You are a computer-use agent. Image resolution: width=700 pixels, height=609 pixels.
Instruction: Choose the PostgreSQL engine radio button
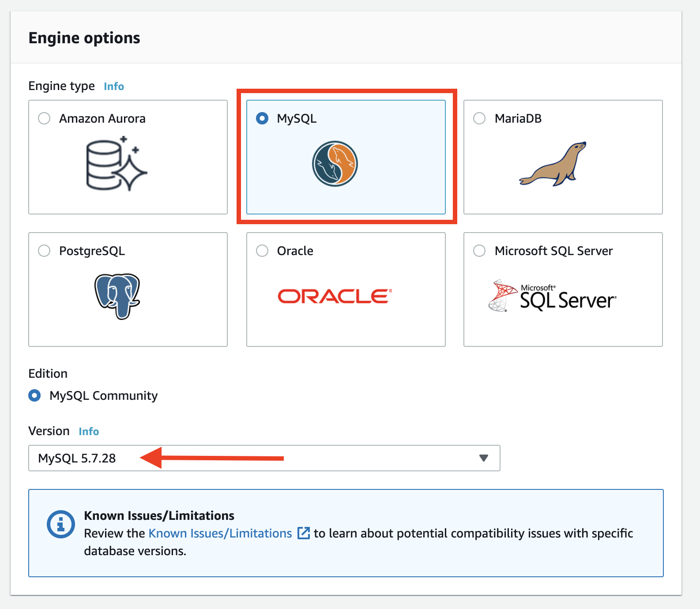[x=44, y=251]
